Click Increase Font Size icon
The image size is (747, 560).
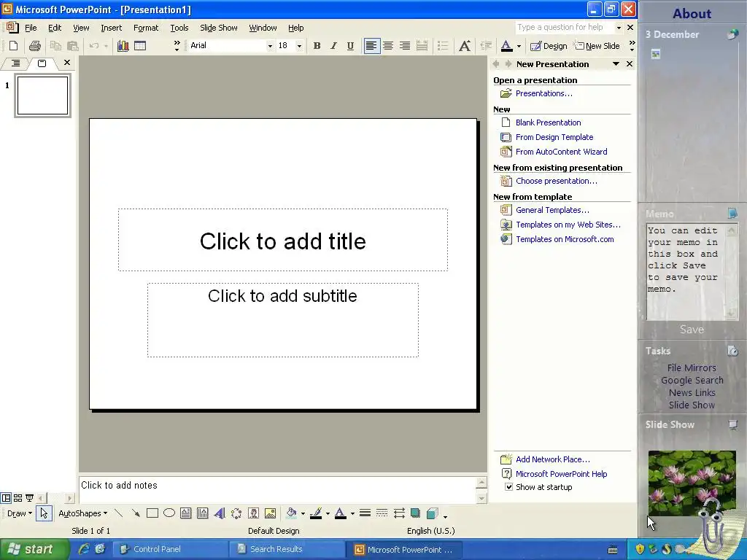(x=465, y=46)
